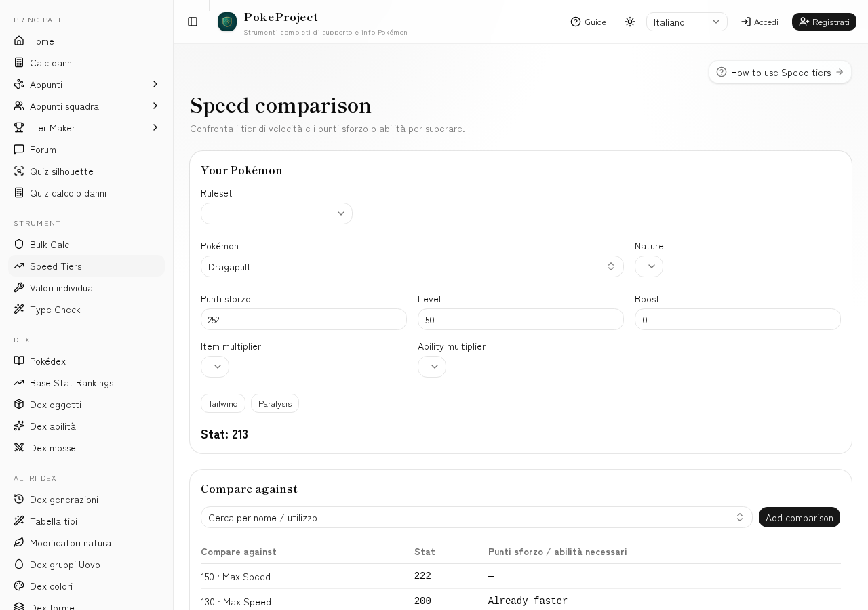
Task: Select Bulk Calc from Strumenti menu
Action: [87, 245]
